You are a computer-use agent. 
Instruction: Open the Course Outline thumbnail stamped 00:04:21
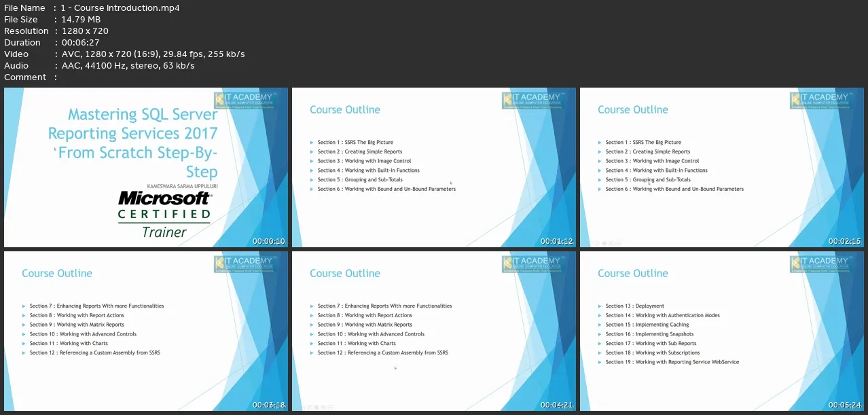(434, 331)
